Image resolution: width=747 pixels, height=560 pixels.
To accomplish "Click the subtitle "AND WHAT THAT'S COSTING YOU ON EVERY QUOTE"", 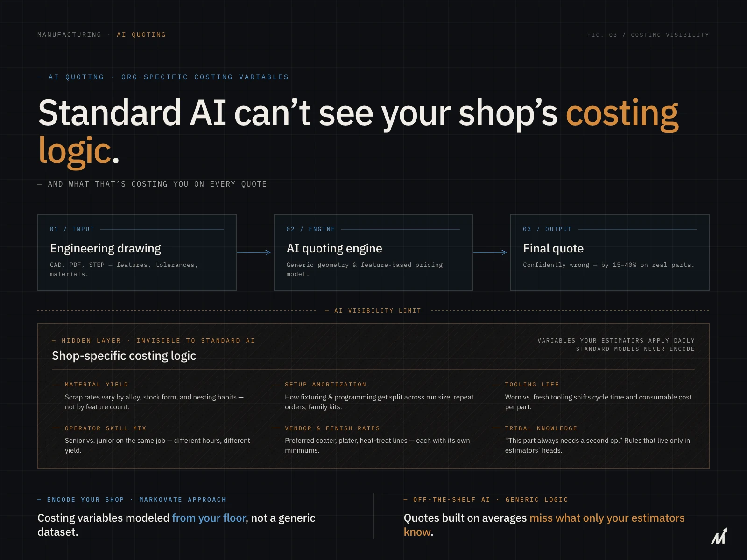I will pos(157,184).
